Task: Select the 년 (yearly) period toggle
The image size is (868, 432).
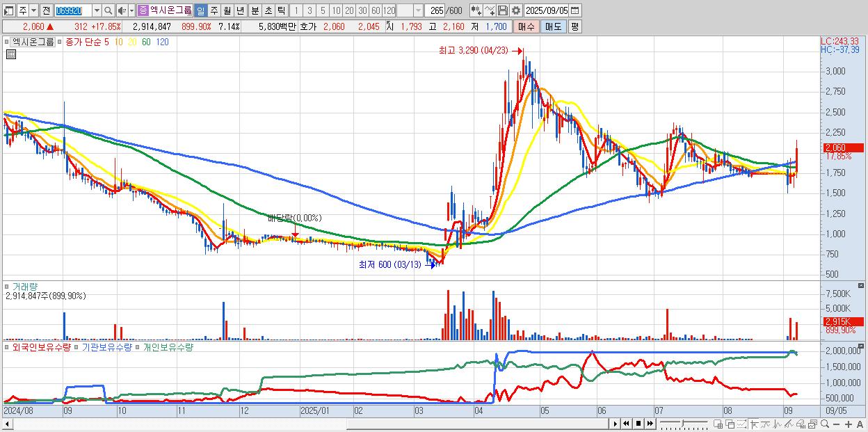Action: (x=240, y=10)
